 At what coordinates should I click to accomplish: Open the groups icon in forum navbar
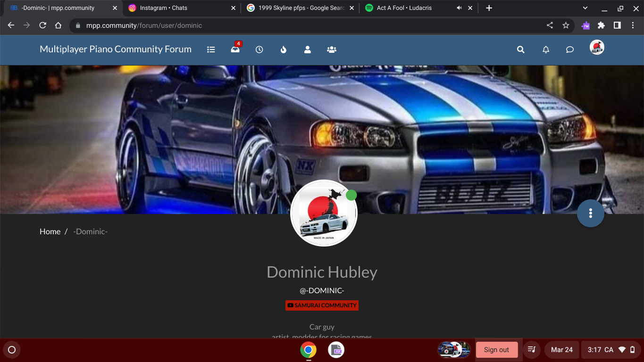tap(332, 49)
